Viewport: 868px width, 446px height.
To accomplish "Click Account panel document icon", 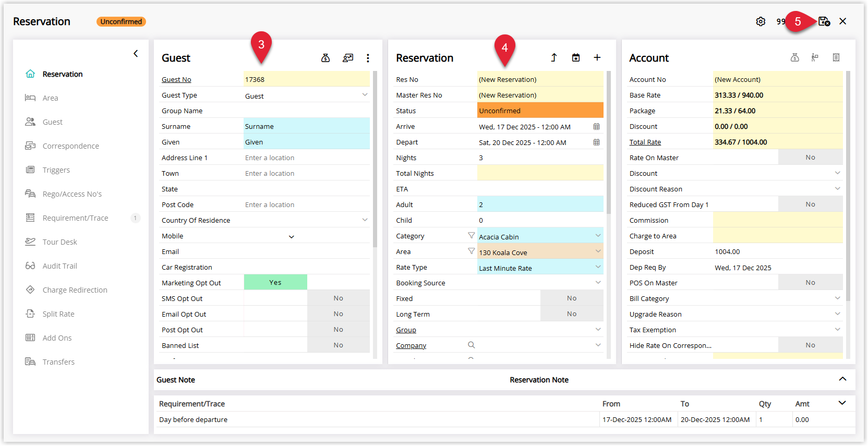I will tap(836, 57).
